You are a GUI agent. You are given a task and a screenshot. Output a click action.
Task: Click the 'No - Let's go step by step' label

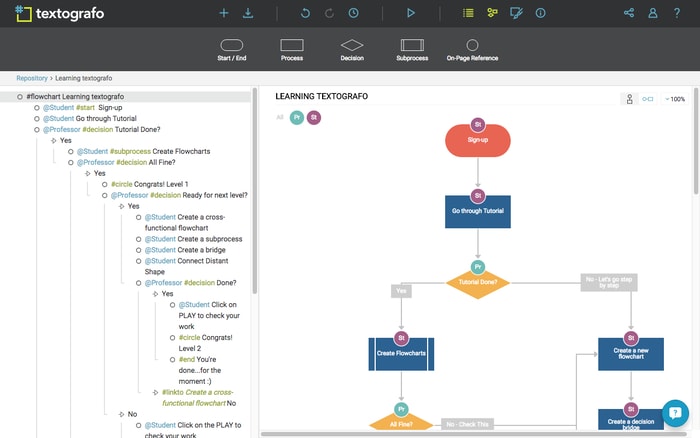(x=609, y=282)
